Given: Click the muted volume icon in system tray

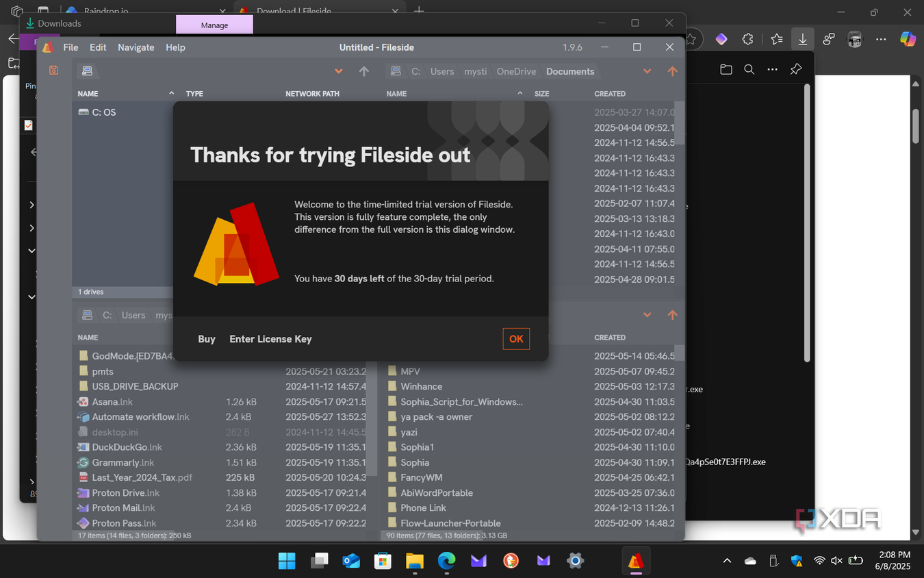Looking at the screenshot, I should pyautogui.click(x=836, y=561).
